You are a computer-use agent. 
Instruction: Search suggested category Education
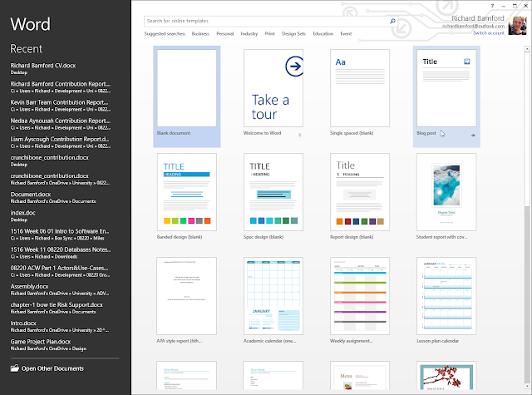(323, 33)
